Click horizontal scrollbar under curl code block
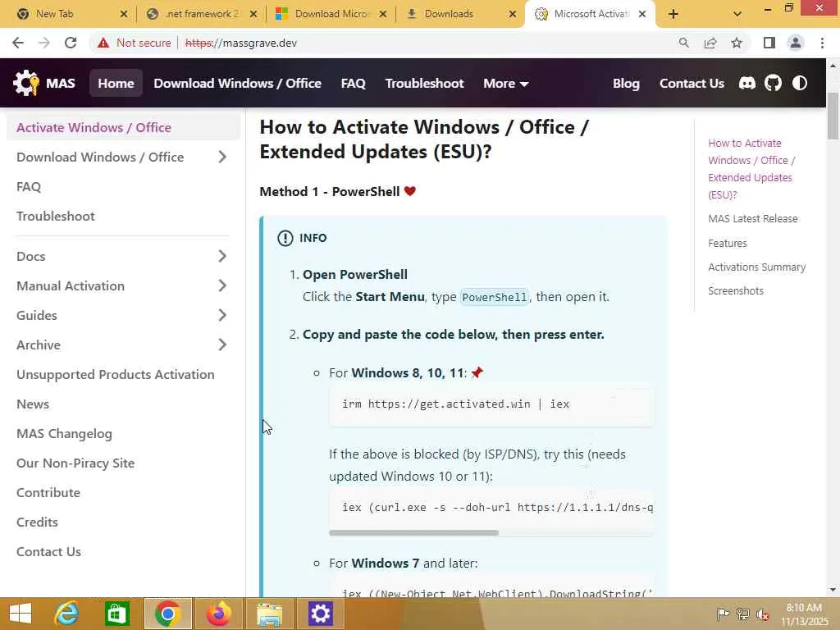The height and width of the screenshot is (630, 840). (x=413, y=533)
